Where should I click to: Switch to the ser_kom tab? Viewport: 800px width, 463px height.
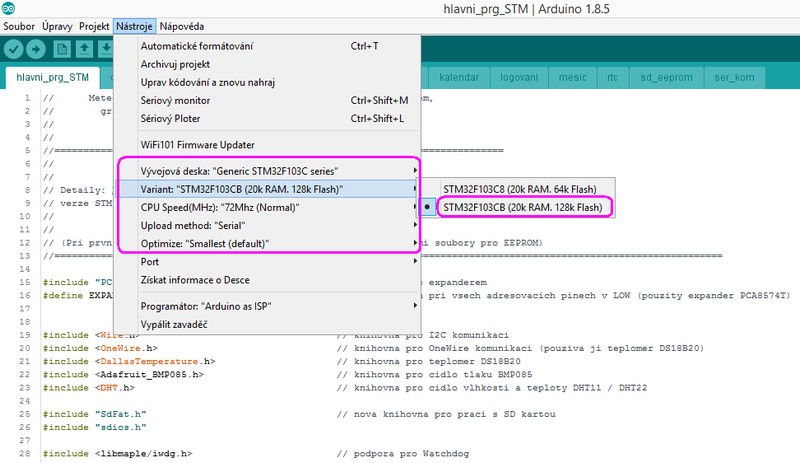[x=734, y=78]
